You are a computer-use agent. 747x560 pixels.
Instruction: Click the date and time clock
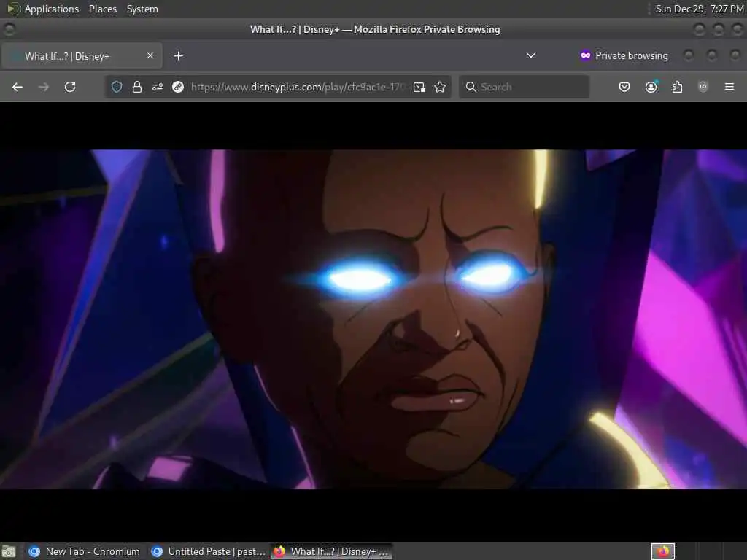tap(699, 9)
